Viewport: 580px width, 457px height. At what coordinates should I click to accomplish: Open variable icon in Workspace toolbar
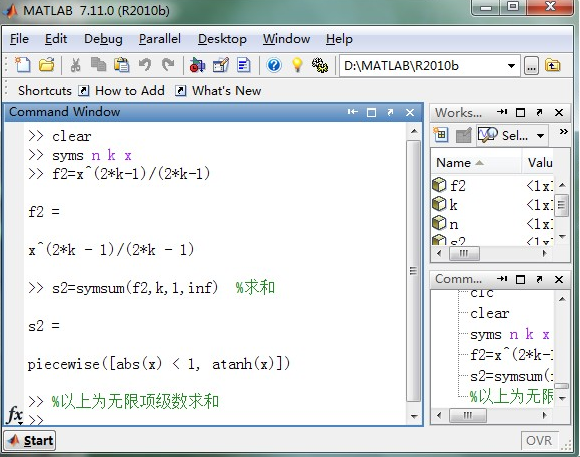click(x=463, y=135)
